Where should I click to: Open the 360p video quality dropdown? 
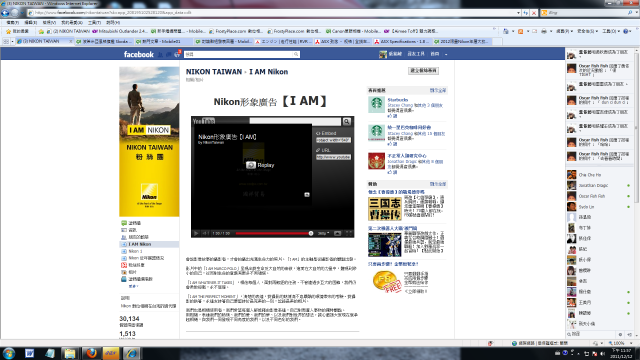(323, 233)
